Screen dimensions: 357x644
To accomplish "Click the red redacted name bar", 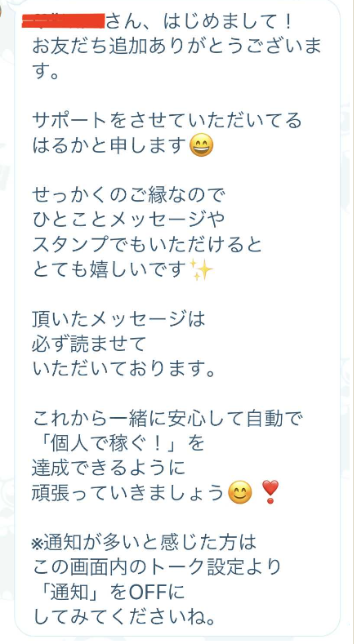I will coord(64,20).
